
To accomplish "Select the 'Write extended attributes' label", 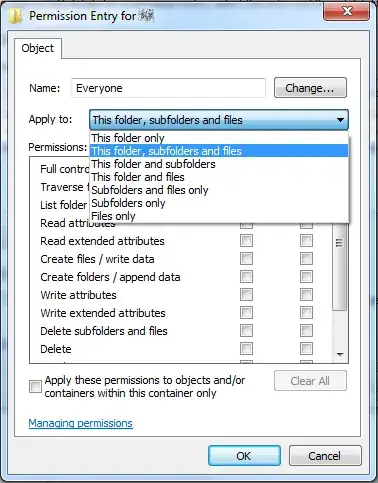I will 103,313.
